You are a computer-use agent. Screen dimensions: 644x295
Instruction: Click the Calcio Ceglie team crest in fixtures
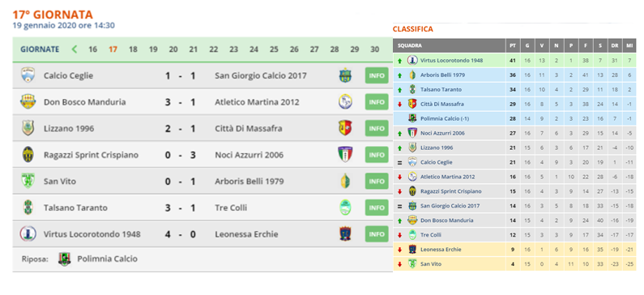coord(28,75)
